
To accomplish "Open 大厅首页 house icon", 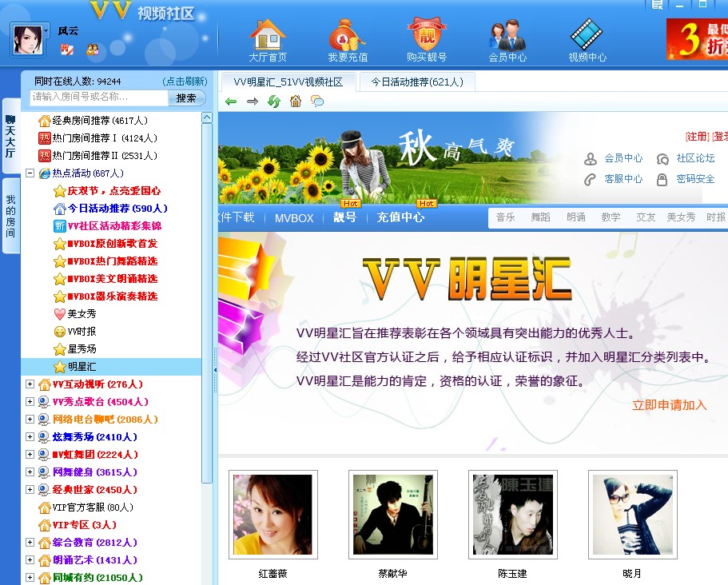I will (268, 35).
